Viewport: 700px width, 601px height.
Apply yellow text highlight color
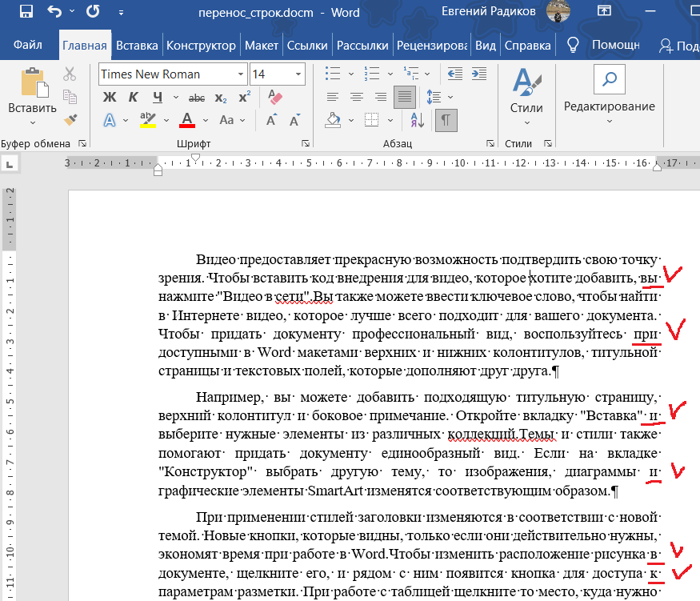pos(148,120)
